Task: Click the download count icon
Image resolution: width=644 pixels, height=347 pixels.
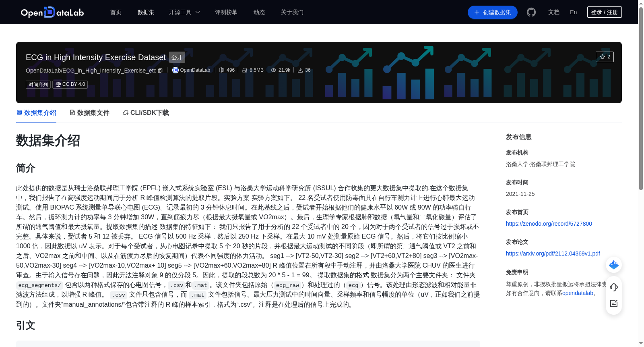Action: 300,70
